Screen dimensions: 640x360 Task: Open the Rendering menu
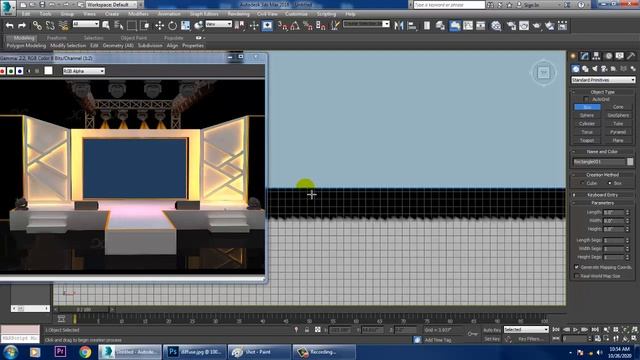[x=238, y=14]
